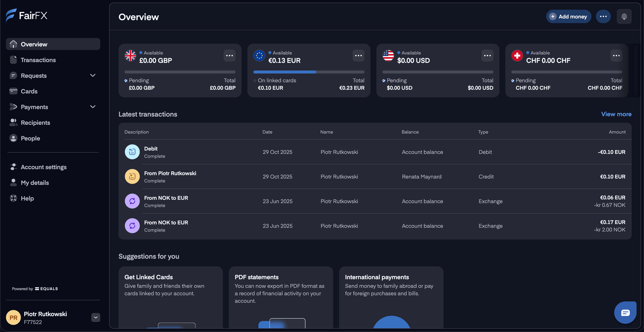
Task: Click the notification bell icon
Action: pos(624,16)
